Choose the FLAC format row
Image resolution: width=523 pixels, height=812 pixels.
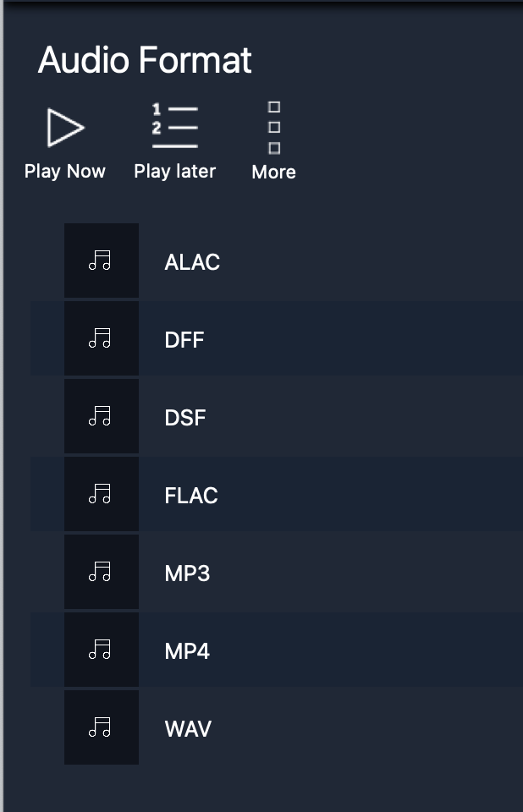pos(276,494)
